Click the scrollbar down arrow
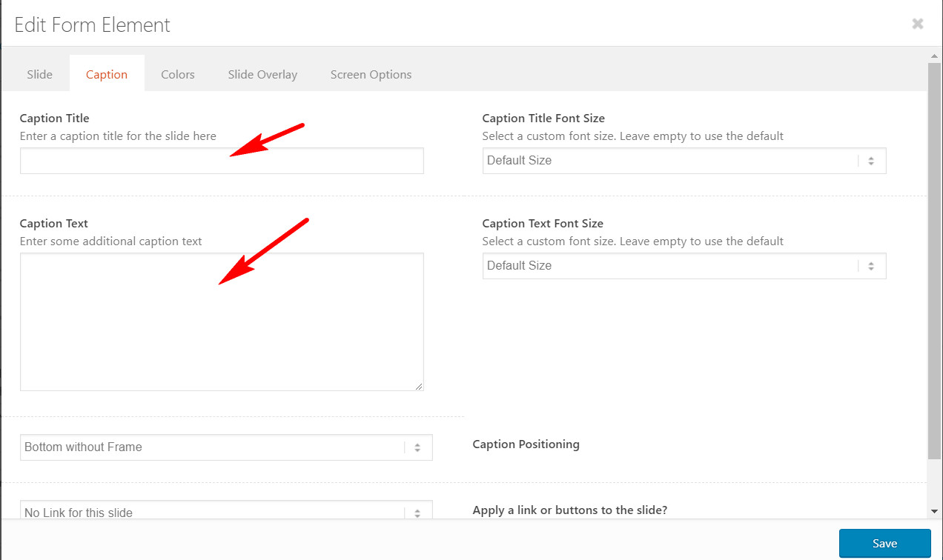Viewport: 943px width, 560px height. click(x=935, y=511)
